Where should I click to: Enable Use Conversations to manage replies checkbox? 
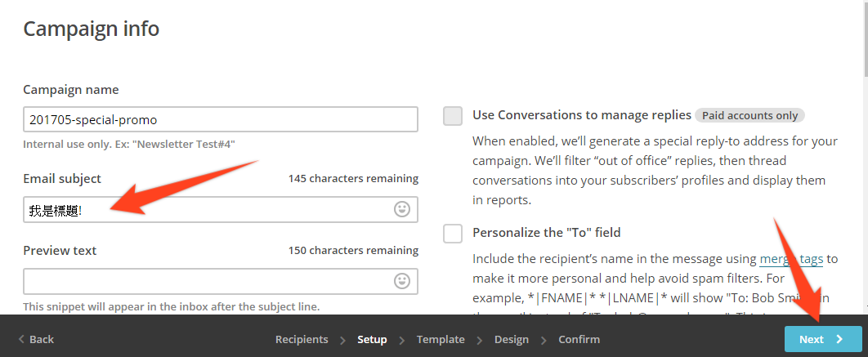453,116
